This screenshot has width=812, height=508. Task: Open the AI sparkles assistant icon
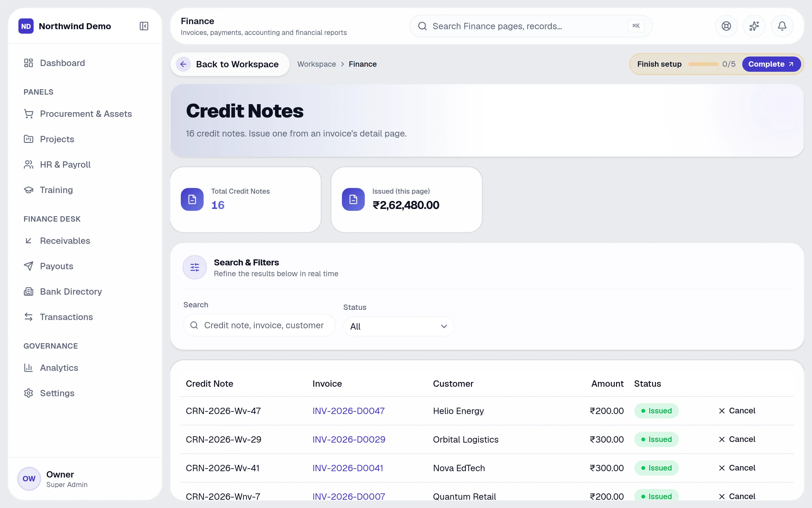[x=754, y=26]
